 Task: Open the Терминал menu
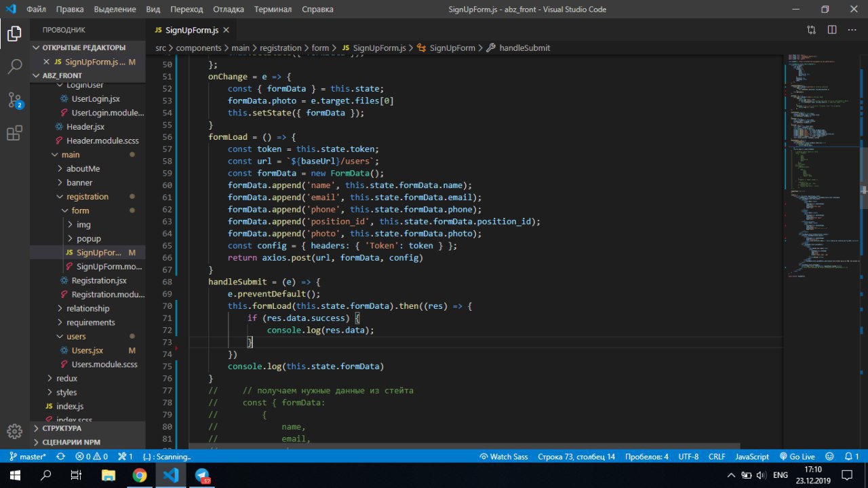273,10
